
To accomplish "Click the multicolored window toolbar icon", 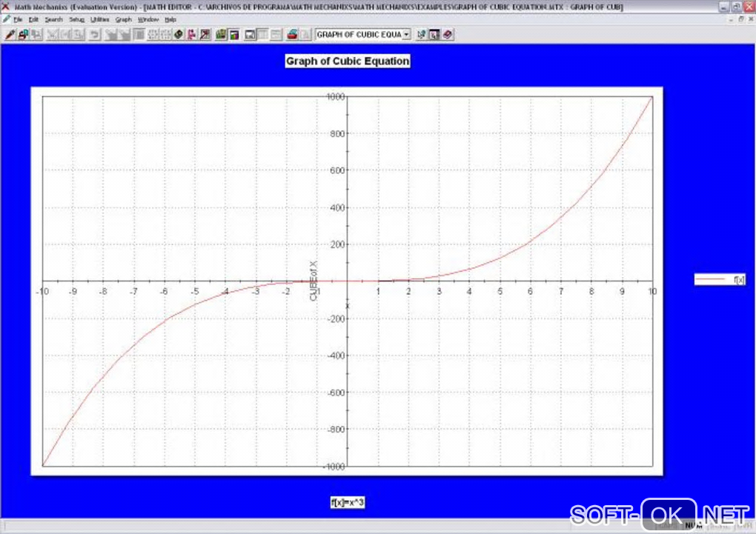I will click(x=234, y=34).
